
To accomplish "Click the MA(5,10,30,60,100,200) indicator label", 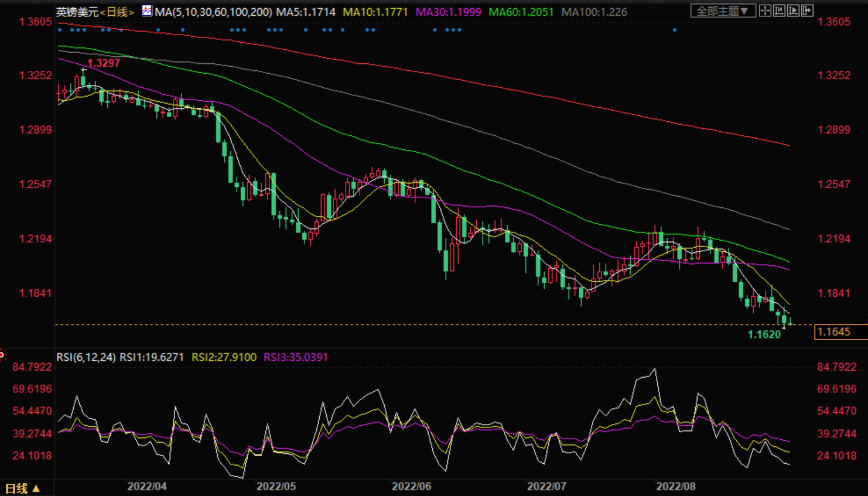I will pyautogui.click(x=213, y=12).
